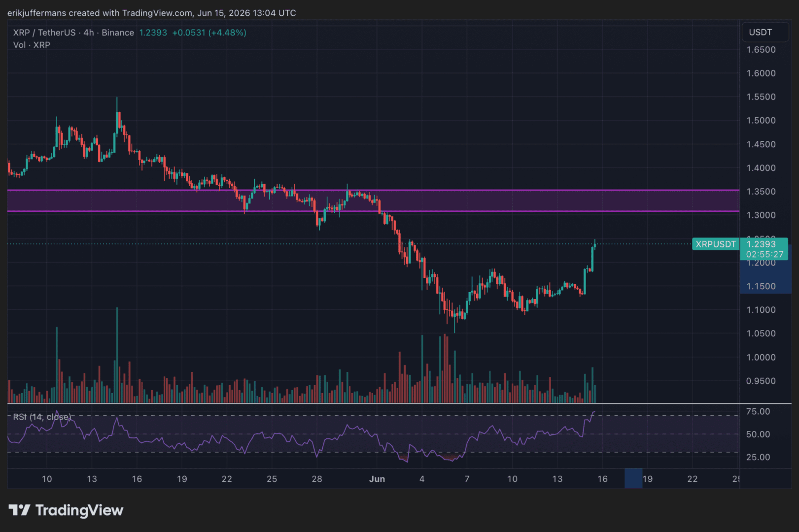Click the highlighted date block beside 19

pos(633,478)
